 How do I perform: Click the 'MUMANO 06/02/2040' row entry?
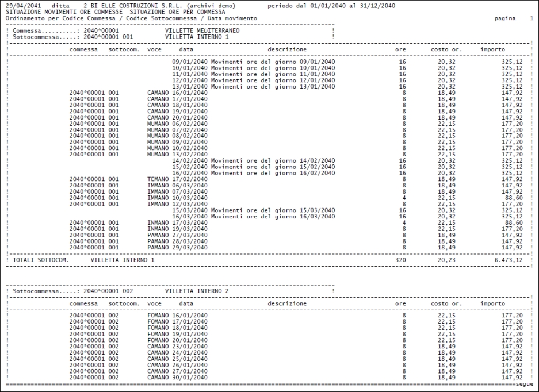coord(177,124)
